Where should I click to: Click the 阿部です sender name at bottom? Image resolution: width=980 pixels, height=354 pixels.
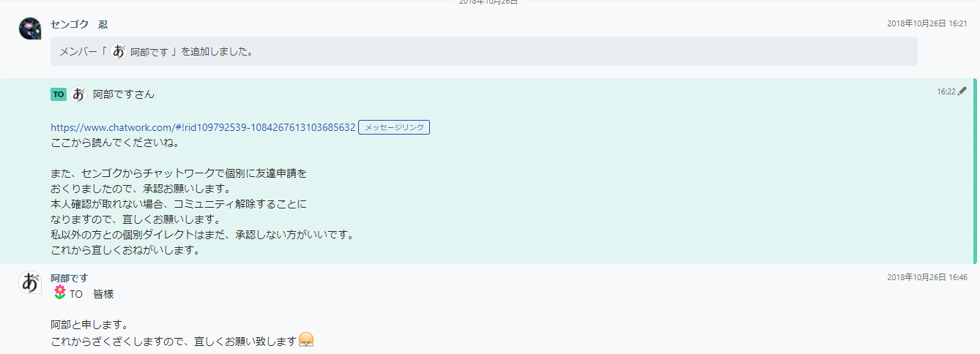click(x=69, y=278)
